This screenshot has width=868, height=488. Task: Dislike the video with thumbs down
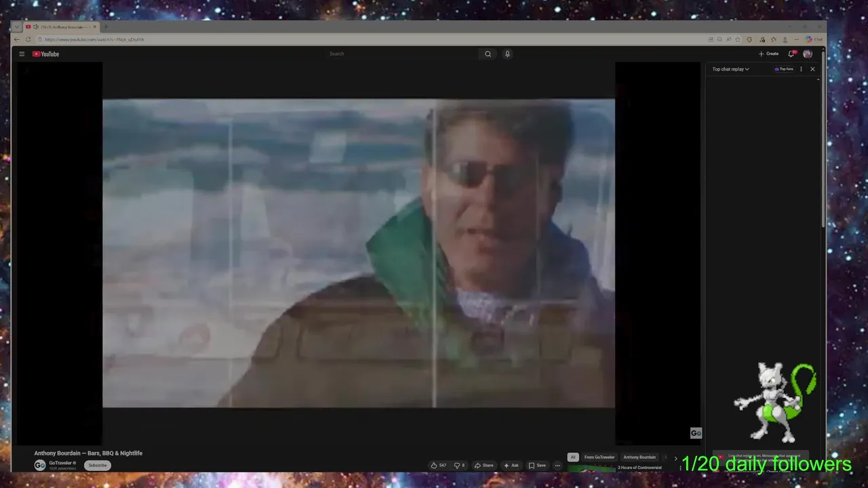459,466
